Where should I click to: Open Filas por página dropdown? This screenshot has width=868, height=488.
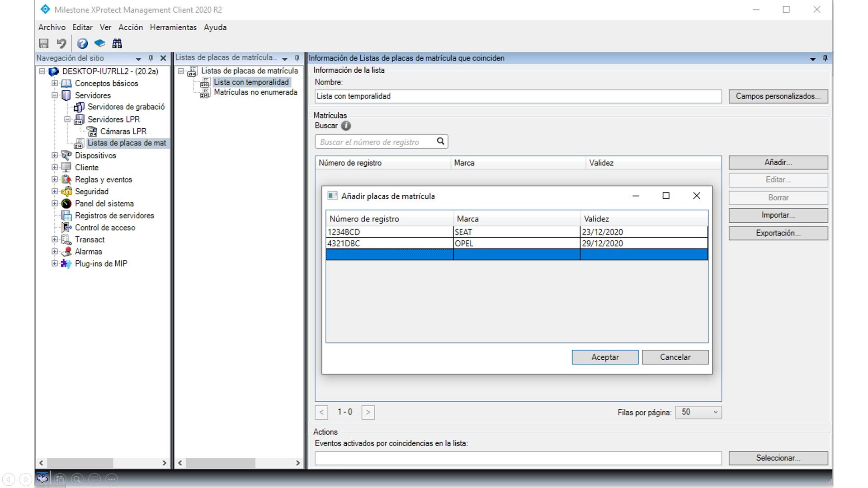(x=698, y=412)
